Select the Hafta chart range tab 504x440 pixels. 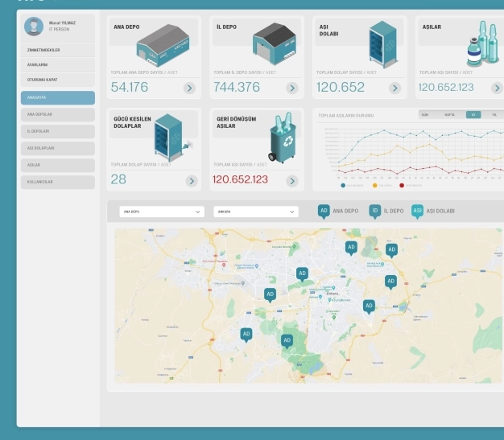tap(449, 115)
